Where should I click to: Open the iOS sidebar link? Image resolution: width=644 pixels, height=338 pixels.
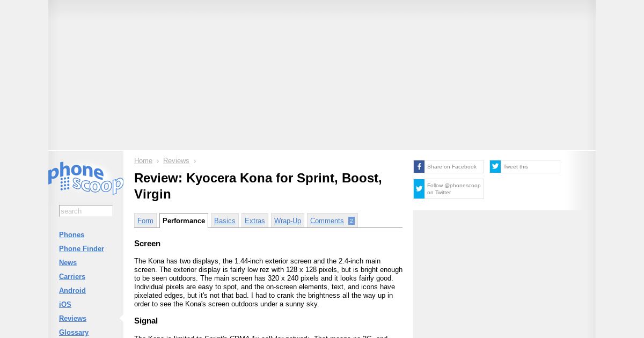(65, 305)
